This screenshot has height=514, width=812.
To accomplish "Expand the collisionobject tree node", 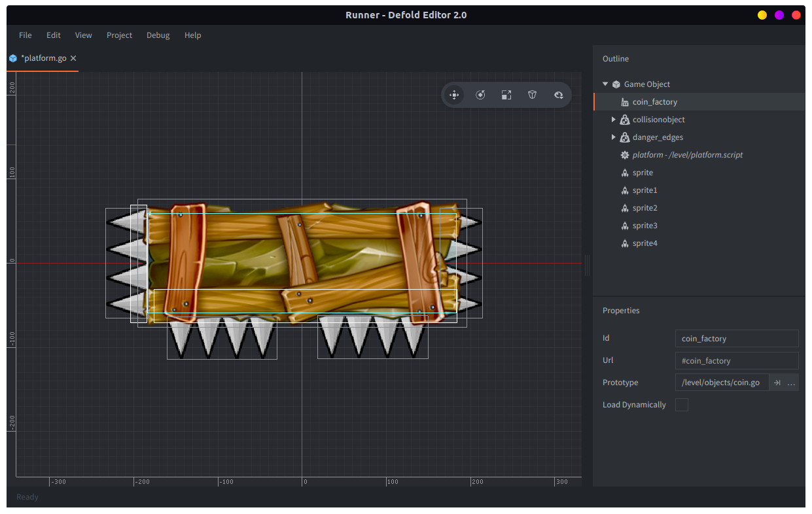I will click(614, 120).
